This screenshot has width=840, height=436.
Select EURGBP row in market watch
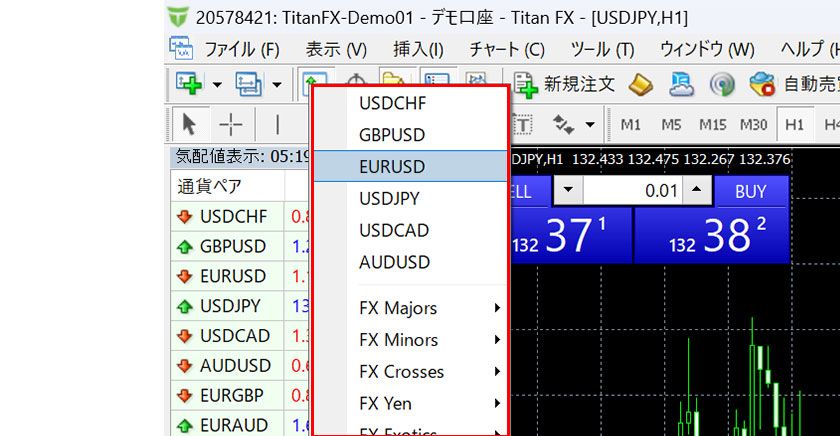(240, 395)
